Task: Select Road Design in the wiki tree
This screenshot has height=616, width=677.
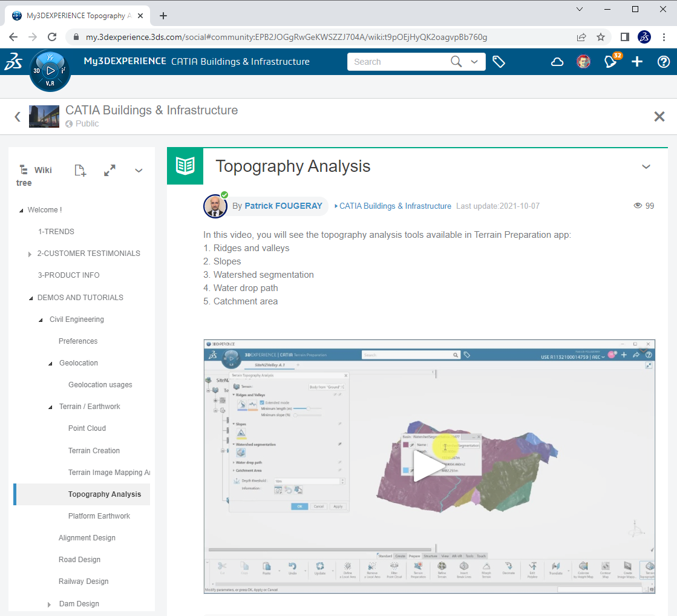Action: tap(79, 559)
